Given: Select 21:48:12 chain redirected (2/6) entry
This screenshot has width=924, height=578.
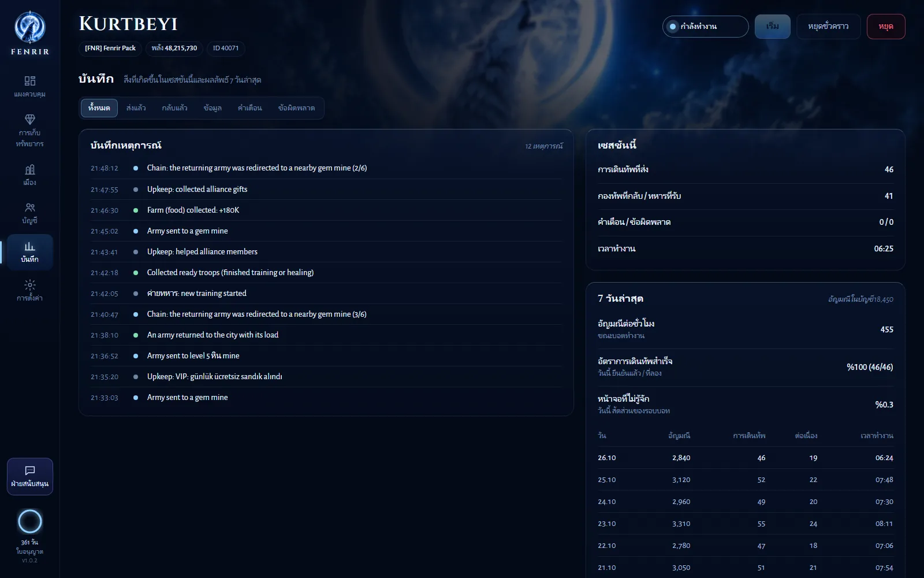Looking at the screenshot, I should click(326, 168).
